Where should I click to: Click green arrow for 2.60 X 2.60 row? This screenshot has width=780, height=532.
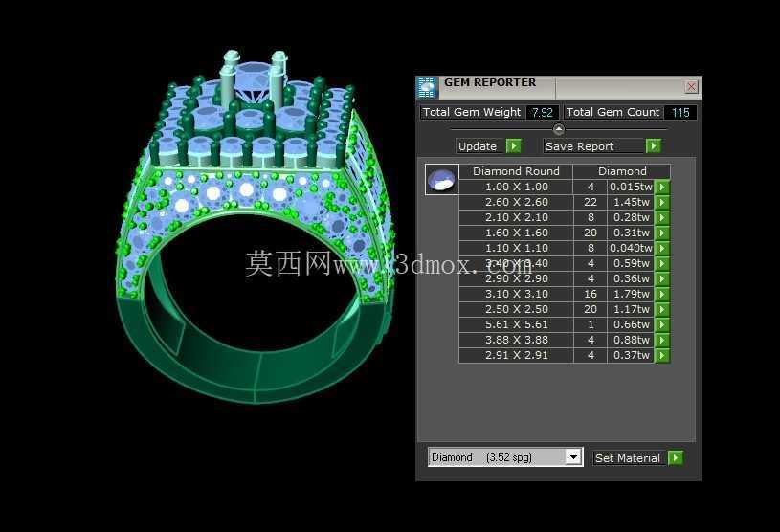coord(662,202)
